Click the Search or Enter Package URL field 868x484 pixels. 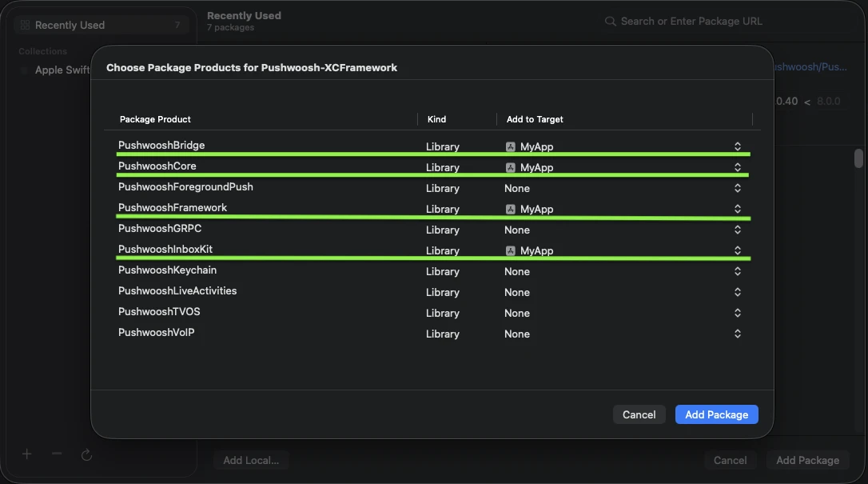691,21
